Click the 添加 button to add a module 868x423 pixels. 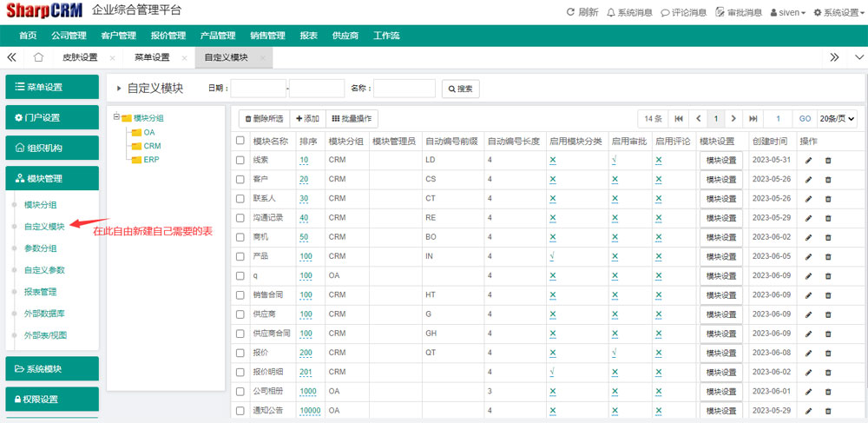[307, 118]
